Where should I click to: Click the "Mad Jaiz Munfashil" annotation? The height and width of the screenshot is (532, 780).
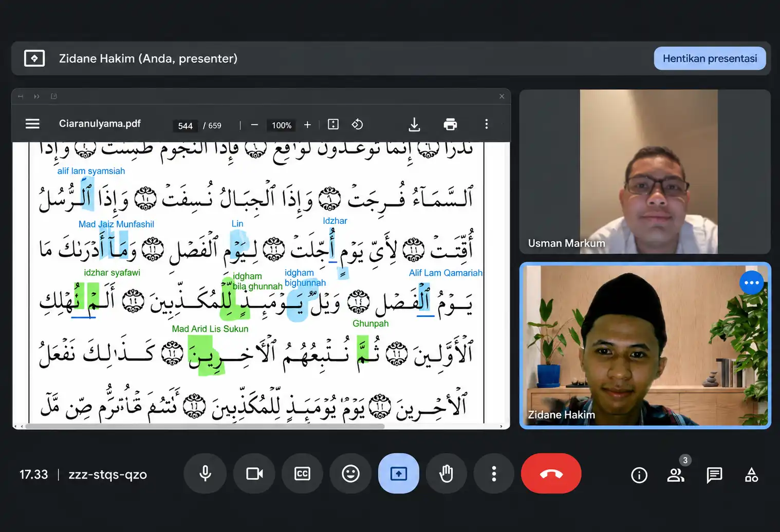click(x=116, y=224)
